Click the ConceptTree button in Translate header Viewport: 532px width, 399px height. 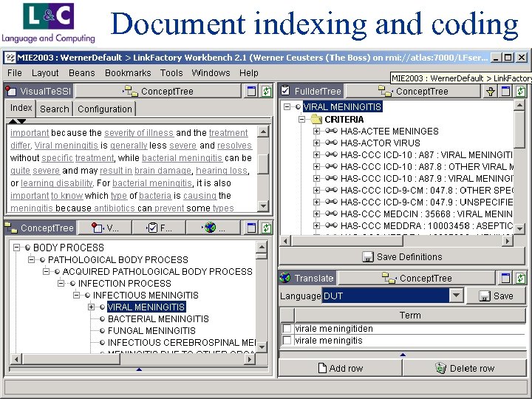[x=417, y=279]
